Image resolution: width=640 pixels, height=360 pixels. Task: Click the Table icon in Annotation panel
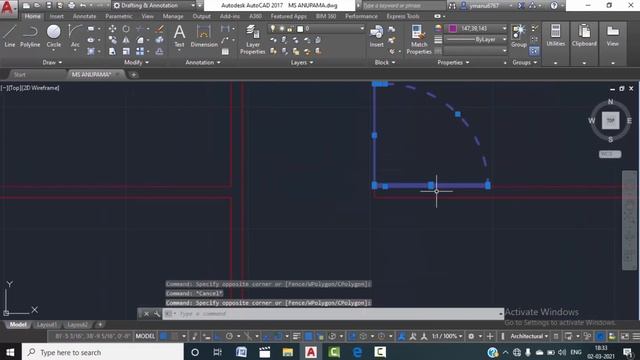[225, 52]
